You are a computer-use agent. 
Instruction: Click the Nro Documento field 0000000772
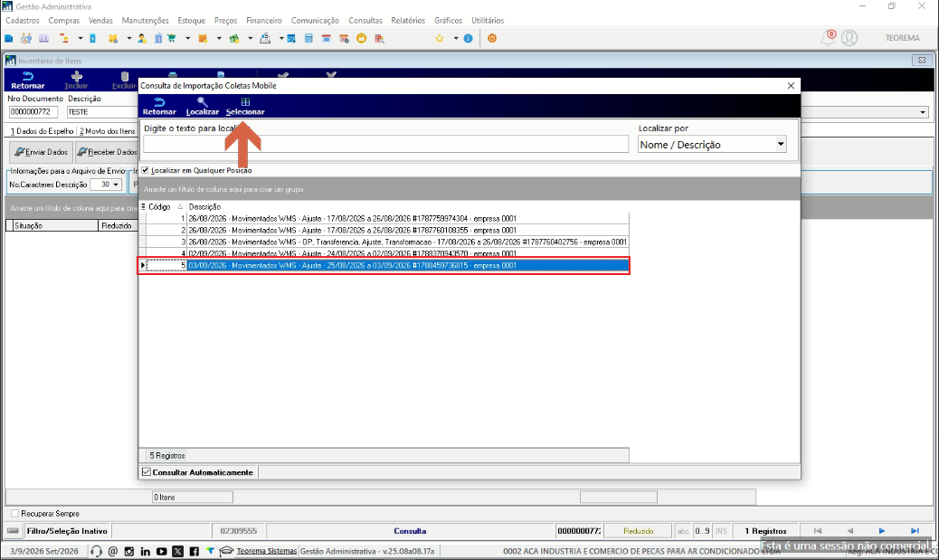33,112
